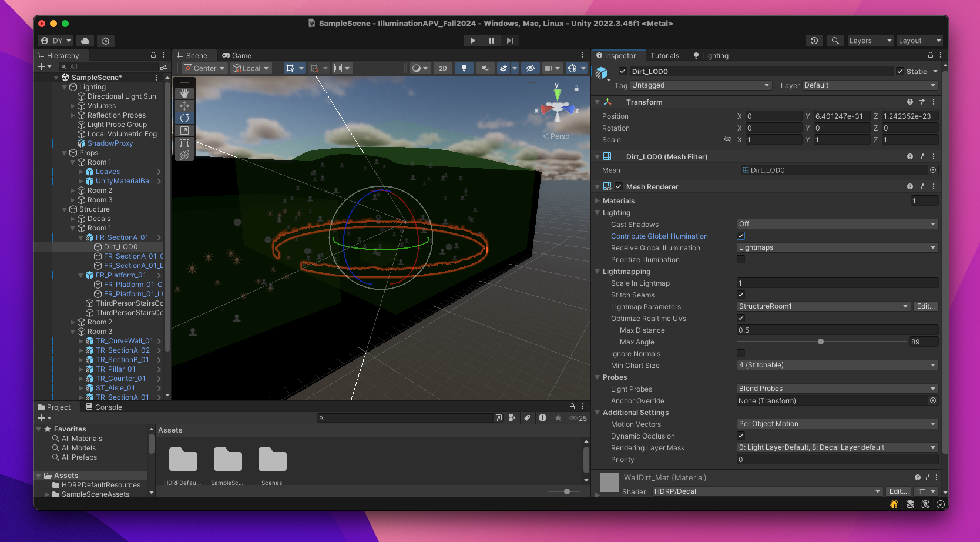Toggle scene audio mute icon
This screenshot has width=980, height=542.
click(x=485, y=68)
